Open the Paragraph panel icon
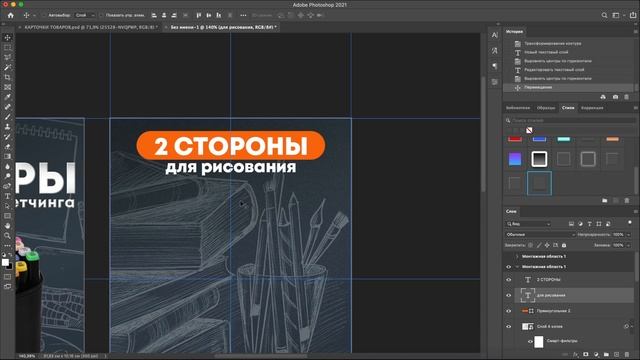640x360 pixels. (x=495, y=66)
